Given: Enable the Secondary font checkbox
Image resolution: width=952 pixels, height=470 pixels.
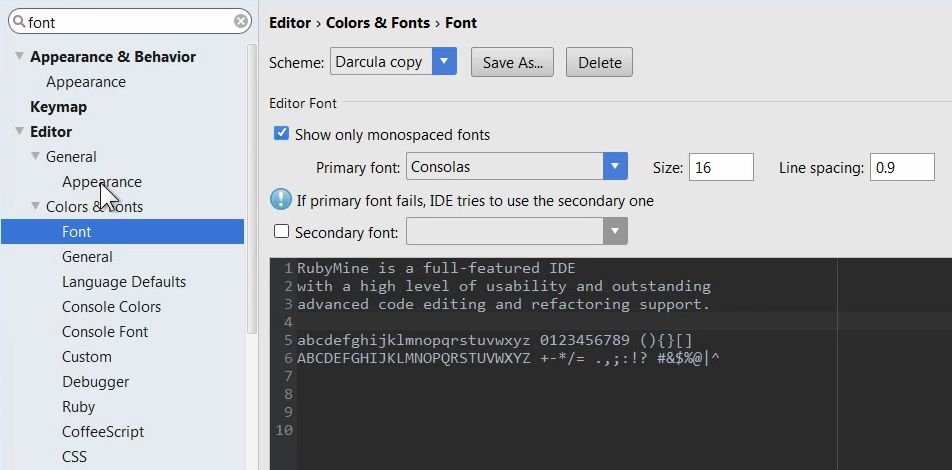Looking at the screenshot, I should (281, 231).
